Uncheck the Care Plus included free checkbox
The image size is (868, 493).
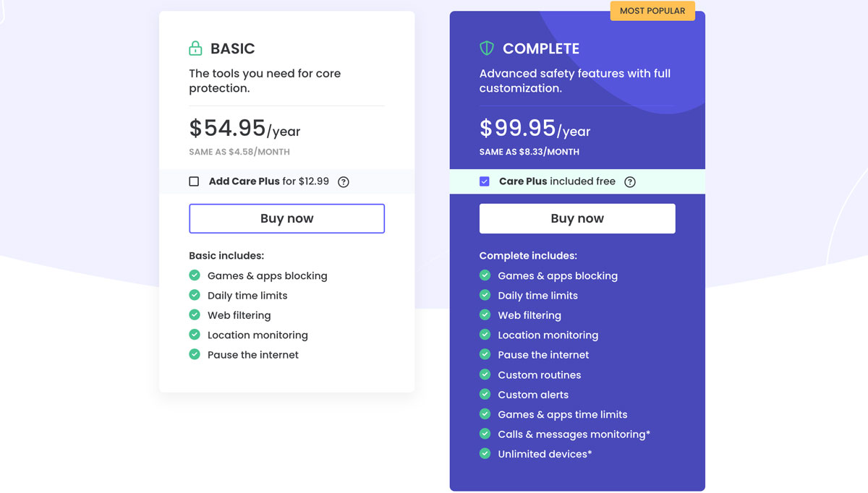pyautogui.click(x=485, y=181)
